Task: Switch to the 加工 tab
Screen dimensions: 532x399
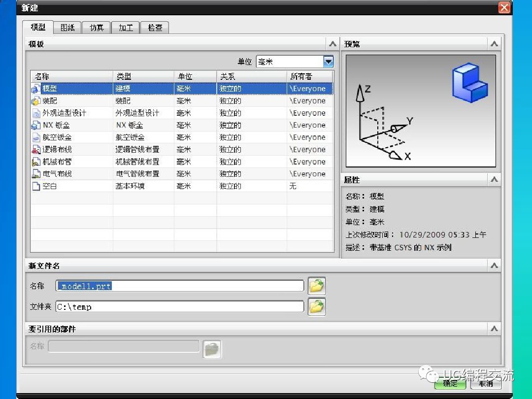Action: click(x=125, y=28)
